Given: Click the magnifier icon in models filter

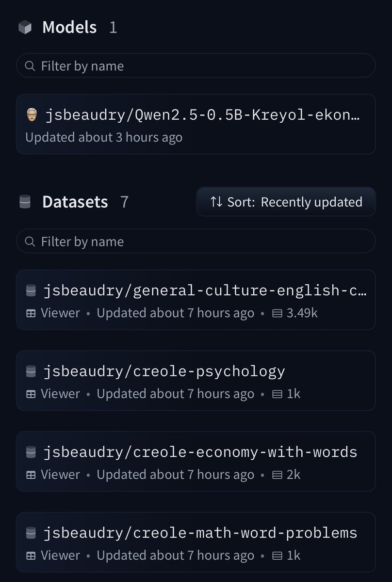Looking at the screenshot, I should pos(30,65).
